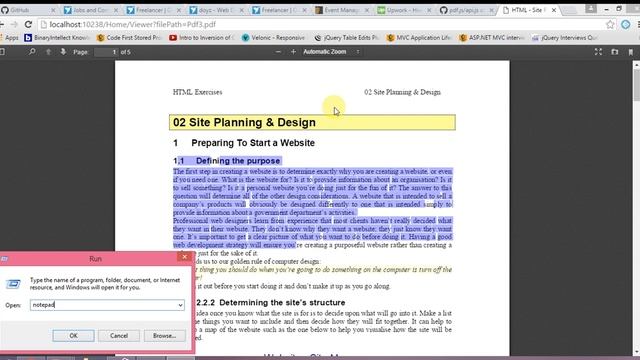Click the 'HTML Exercises' header text
The height and width of the screenshot is (360, 640).
tap(198, 92)
